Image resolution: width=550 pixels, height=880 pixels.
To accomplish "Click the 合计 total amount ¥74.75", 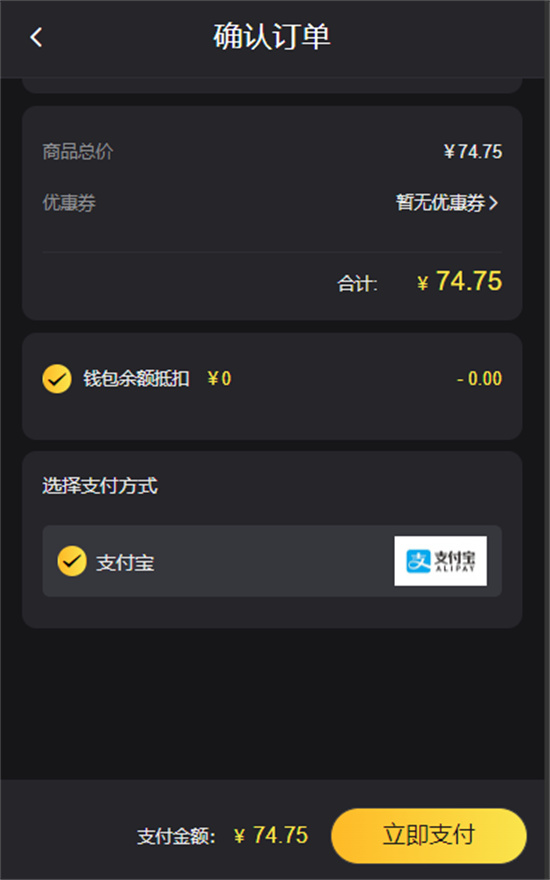I will pos(459,281).
